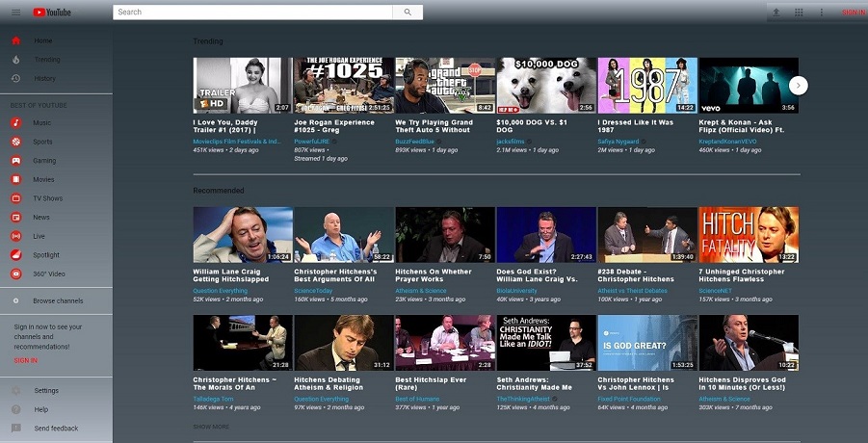
Task: Visit the Safiya Nygaard channel link
Action: click(x=618, y=142)
